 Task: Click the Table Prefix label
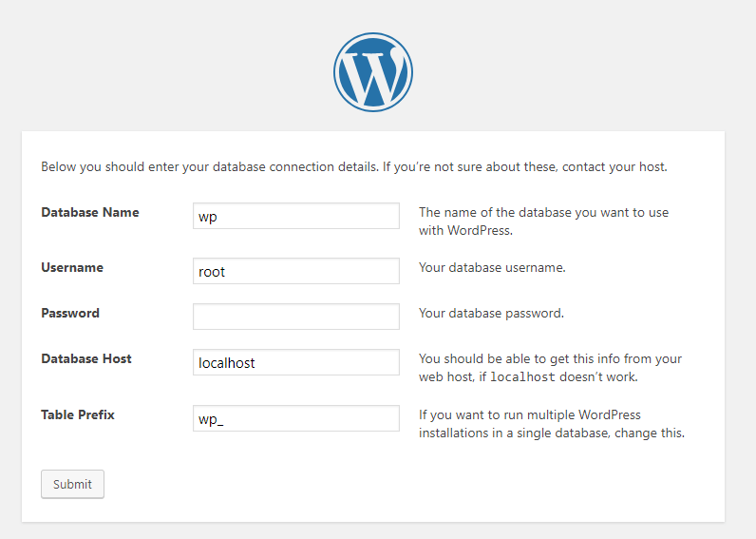[78, 415]
